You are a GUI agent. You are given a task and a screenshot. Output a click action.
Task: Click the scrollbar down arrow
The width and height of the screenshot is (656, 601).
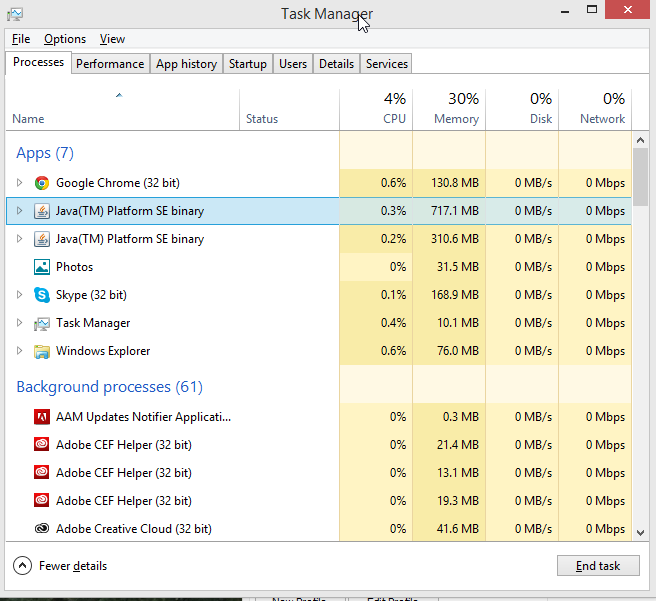tap(640, 532)
